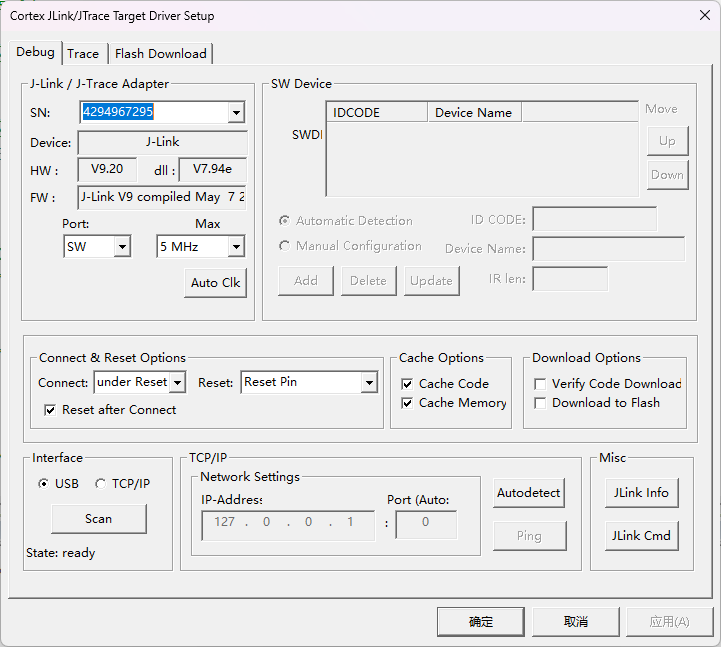Click the ID CODE input field

(595, 219)
